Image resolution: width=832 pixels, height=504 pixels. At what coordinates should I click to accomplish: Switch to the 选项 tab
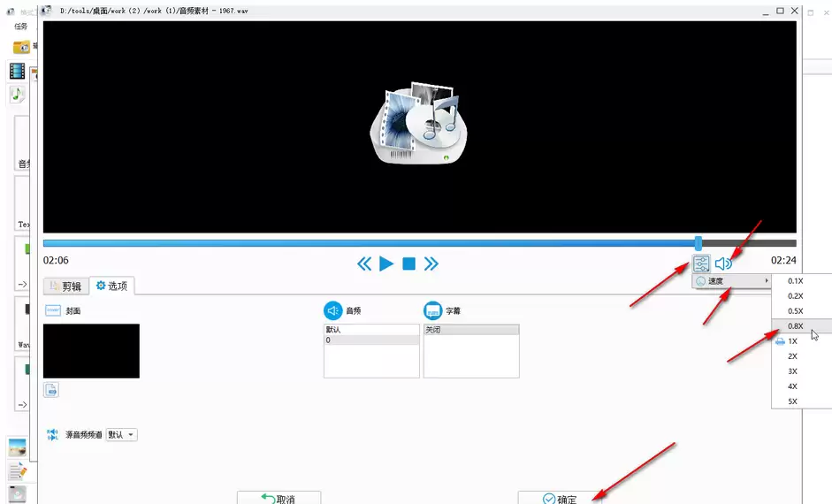[112, 286]
